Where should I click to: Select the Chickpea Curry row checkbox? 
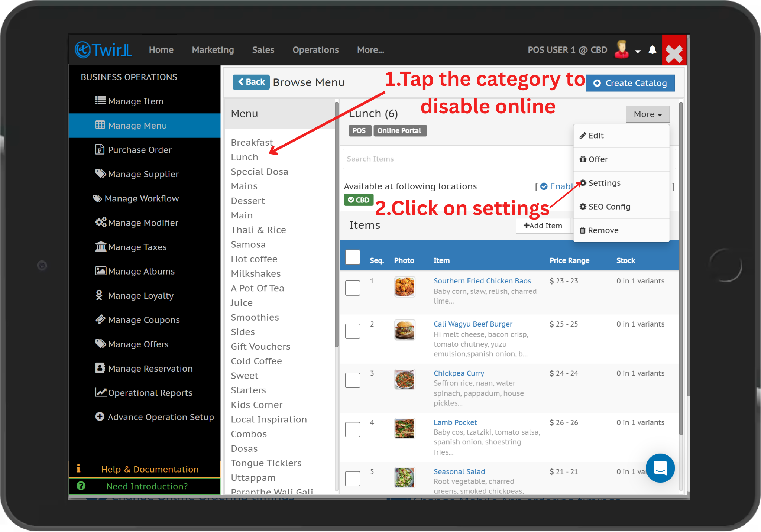point(352,380)
